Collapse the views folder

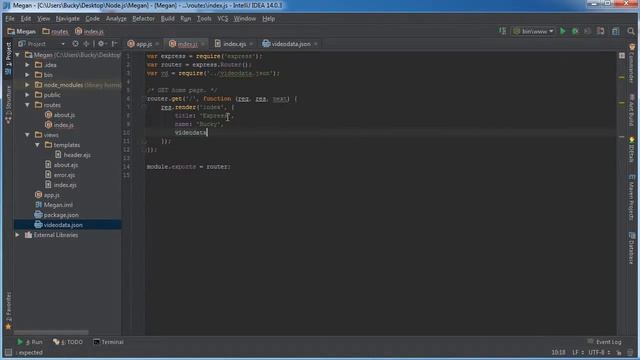click(x=27, y=135)
